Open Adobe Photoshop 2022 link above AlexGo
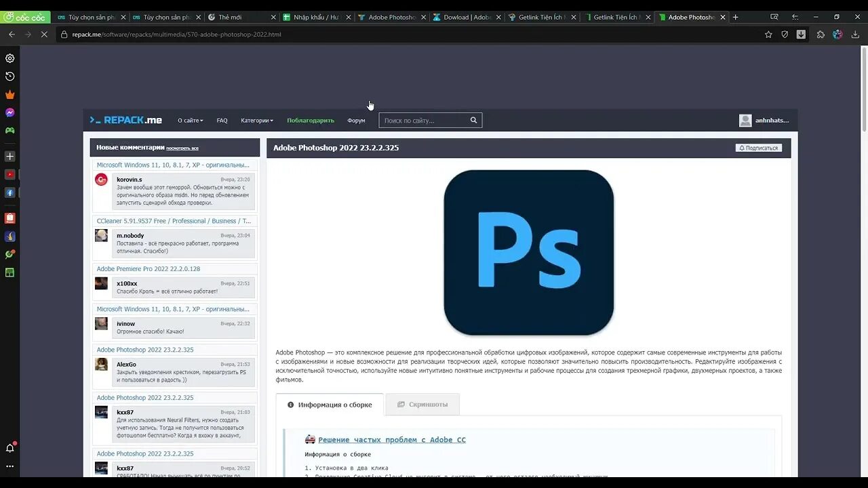The image size is (868, 488). tap(145, 350)
